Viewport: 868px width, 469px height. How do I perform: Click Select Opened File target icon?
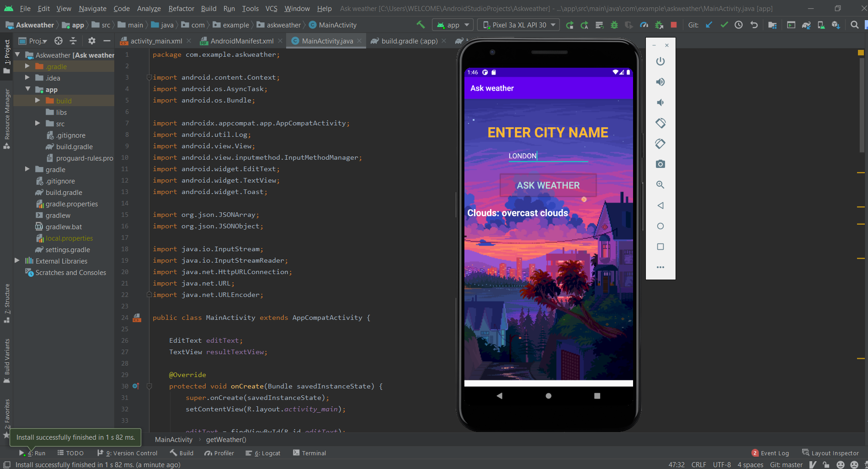[59, 41]
